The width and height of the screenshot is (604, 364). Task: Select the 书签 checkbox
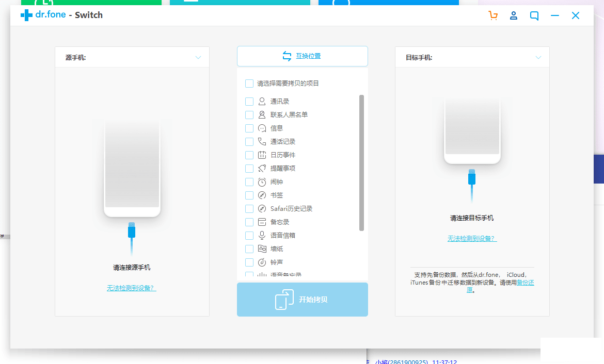pyautogui.click(x=249, y=195)
